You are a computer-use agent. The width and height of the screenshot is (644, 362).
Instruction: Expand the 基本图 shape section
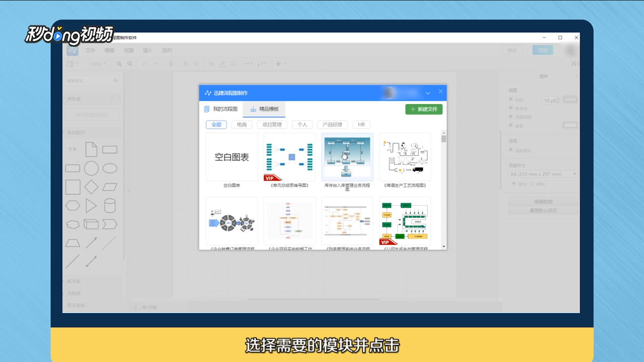coord(74,282)
